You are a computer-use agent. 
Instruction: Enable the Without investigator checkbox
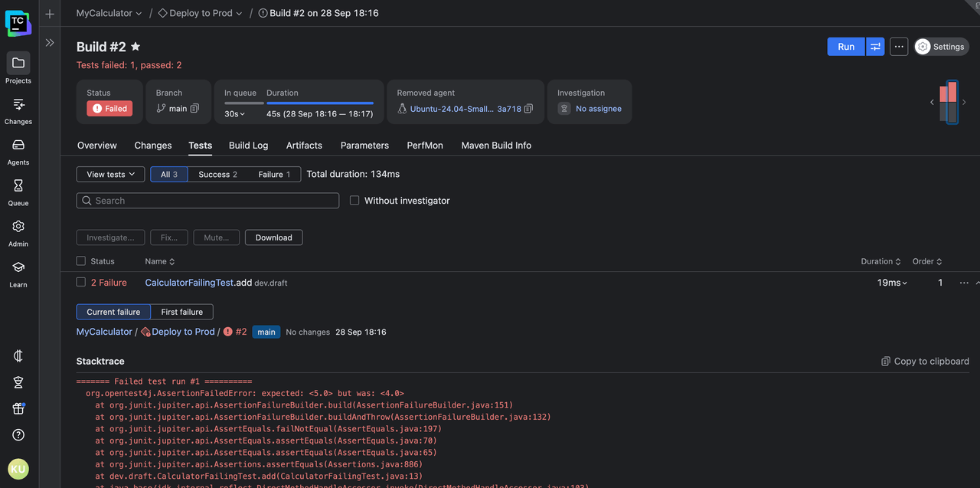354,201
